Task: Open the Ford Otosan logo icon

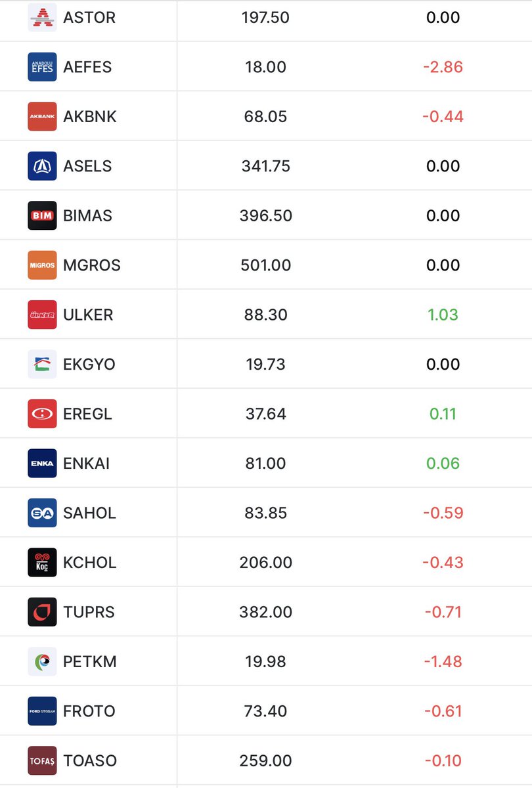Action: (42, 711)
